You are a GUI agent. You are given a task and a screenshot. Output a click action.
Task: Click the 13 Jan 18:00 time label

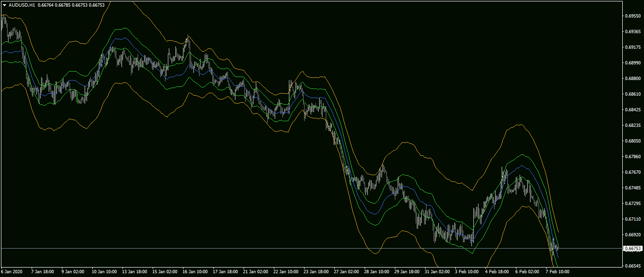click(134, 272)
